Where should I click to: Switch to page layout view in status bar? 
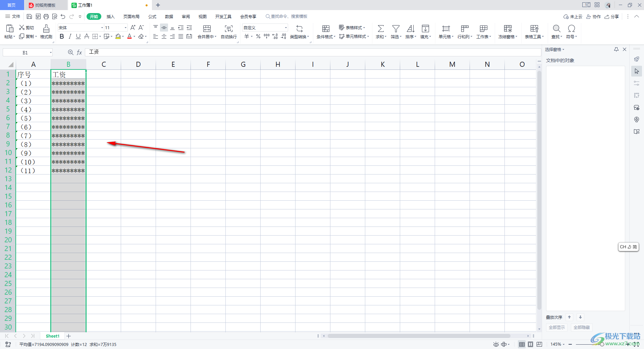[x=530, y=344]
